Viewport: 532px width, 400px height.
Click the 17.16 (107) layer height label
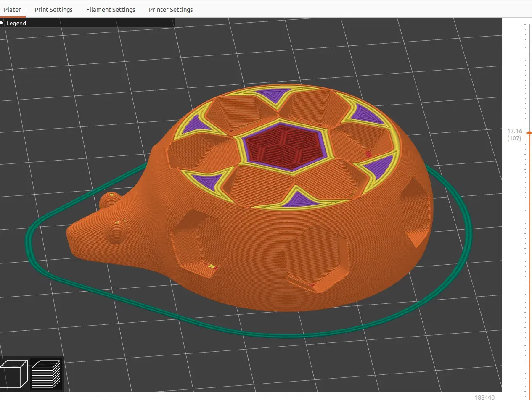pos(514,134)
